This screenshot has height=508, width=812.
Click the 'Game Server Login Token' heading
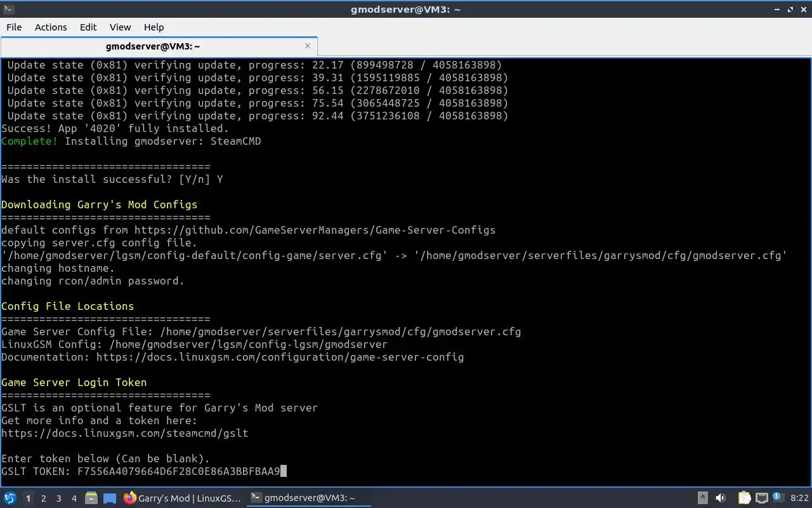pos(74,382)
